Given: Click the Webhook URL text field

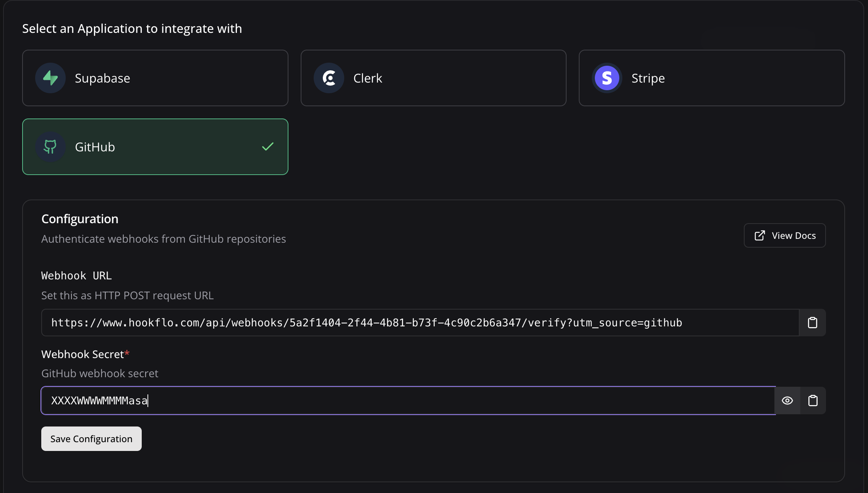Looking at the screenshot, I should tap(420, 323).
